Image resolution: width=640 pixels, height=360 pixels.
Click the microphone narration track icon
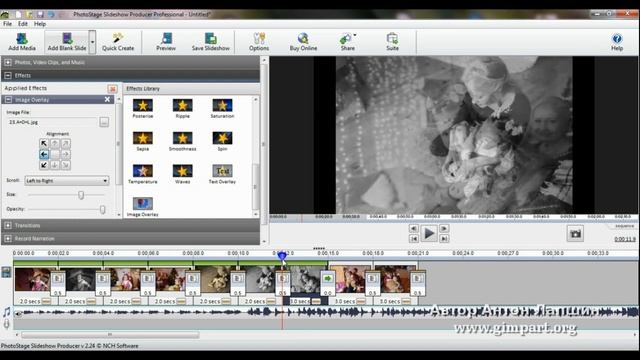point(7,324)
